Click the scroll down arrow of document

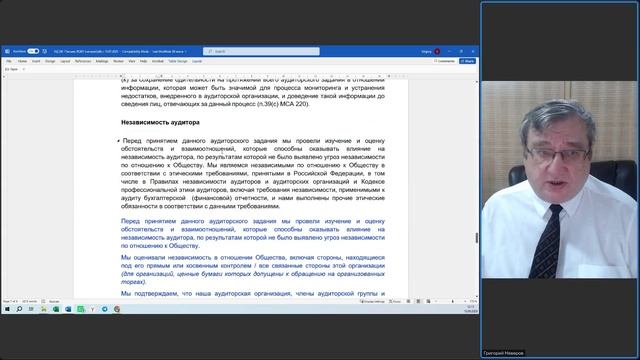tap(476, 296)
